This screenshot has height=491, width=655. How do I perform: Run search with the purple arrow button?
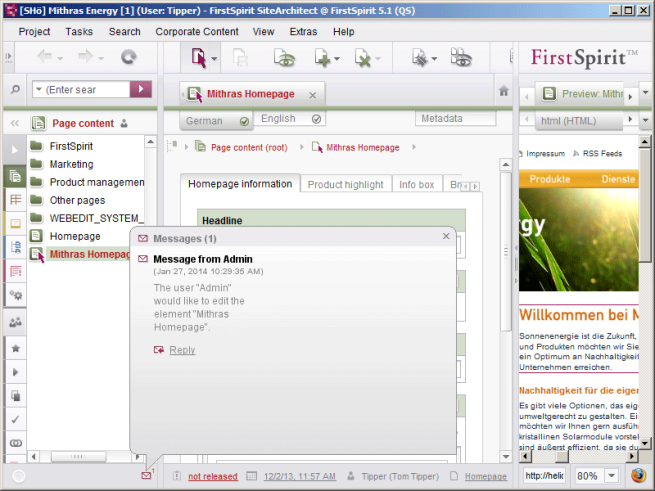pos(141,89)
